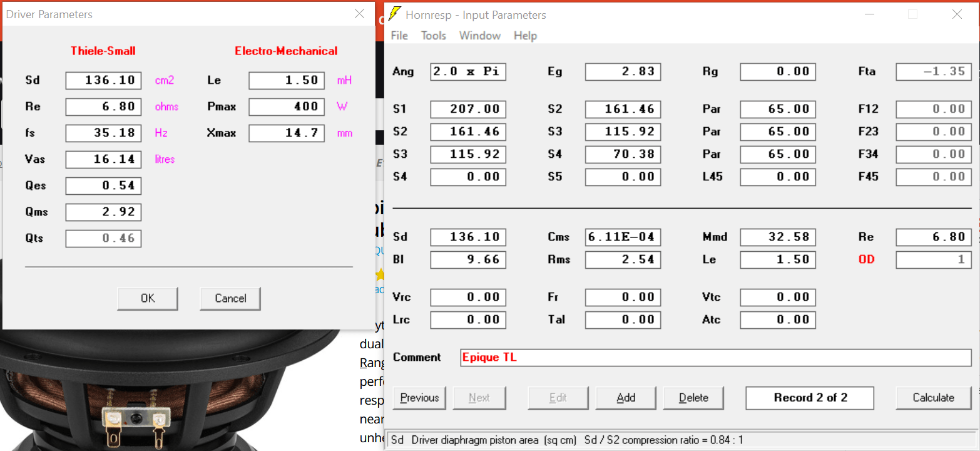This screenshot has width=980, height=451.
Task: Cancel the Driver Parameters dialog
Action: 230,298
